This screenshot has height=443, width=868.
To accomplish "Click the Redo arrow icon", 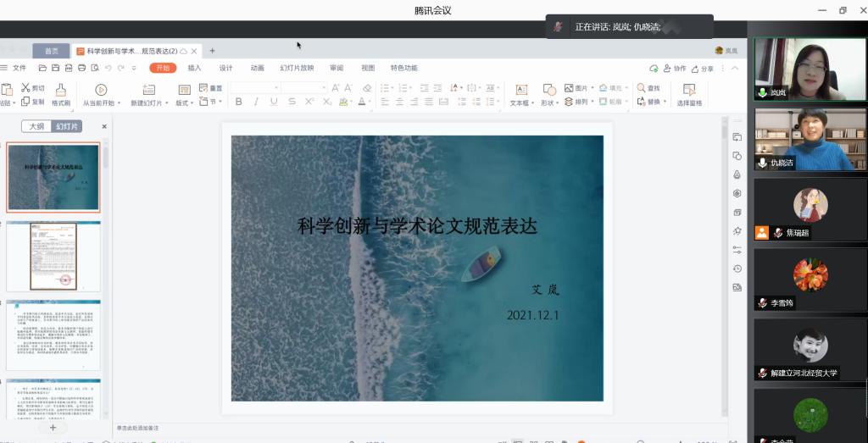I will click(120, 68).
